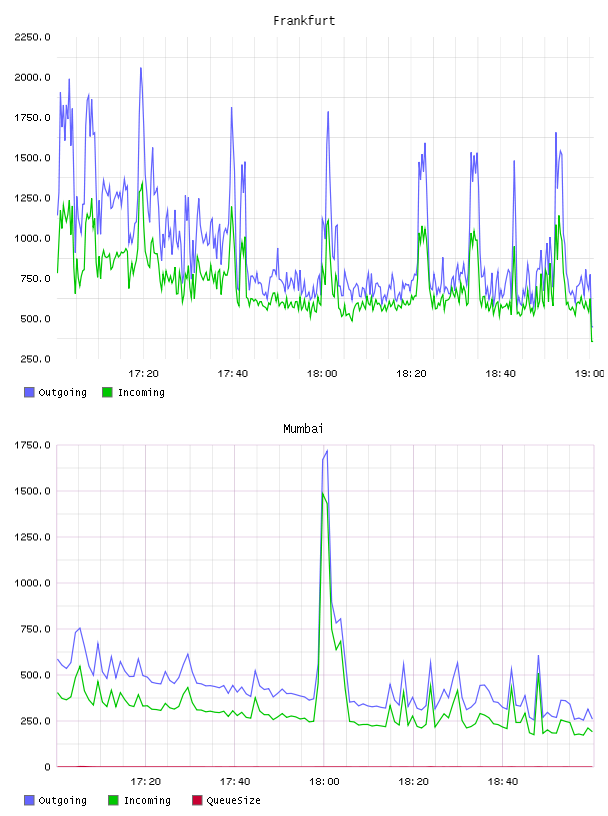The height and width of the screenshot is (816, 608).
Task: Click the 1000.0 y-axis label on Mumbai chart
Action: (x=32, y=583)
